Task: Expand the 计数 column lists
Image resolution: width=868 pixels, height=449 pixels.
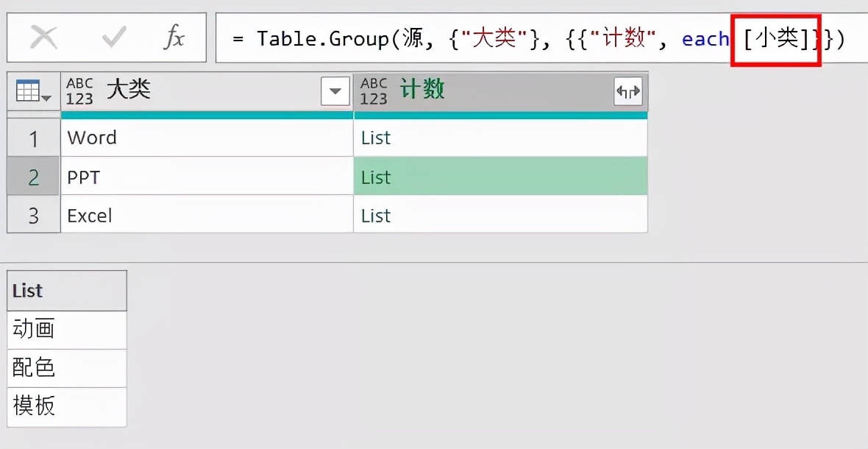Action: pyautogui.click(x=628, y=92)
